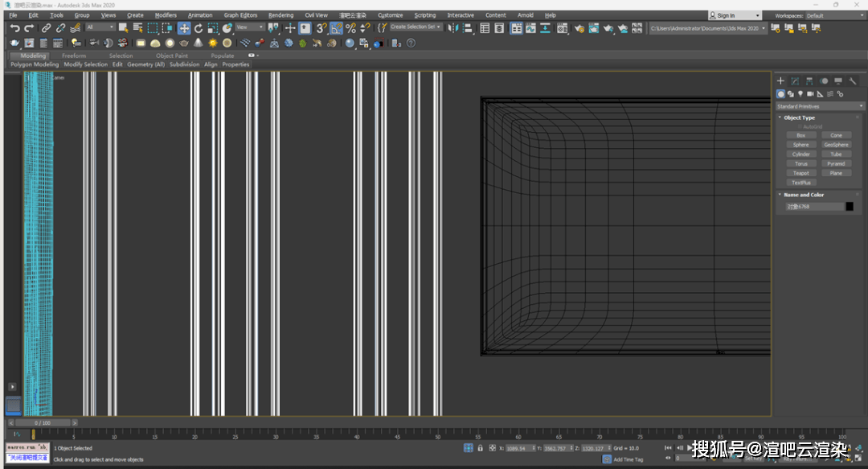Viewport: 868px width, 469px height.
Task: Open the Curve Editor icon
Action: [x=530, y=27]
